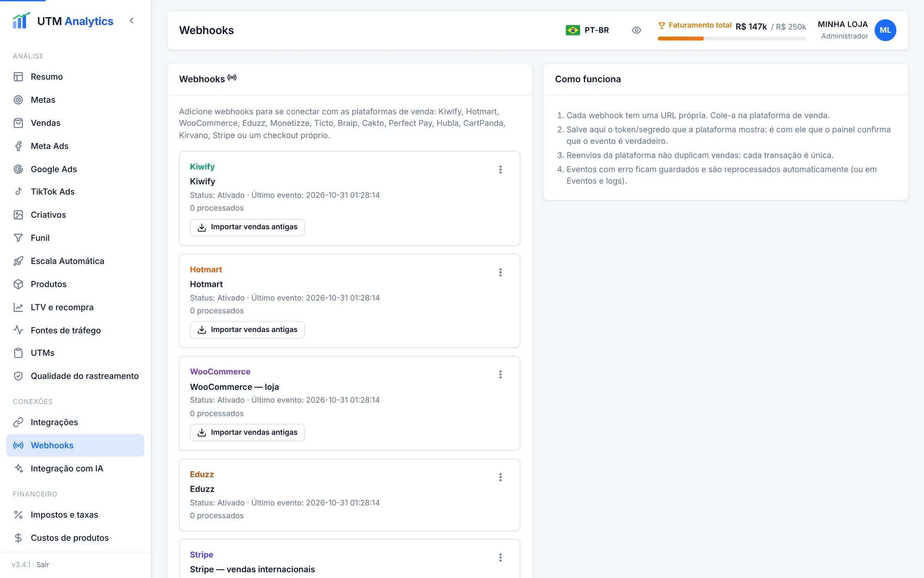This screenshot has width=924, height=578.
Task: Click the Brazil flag icon
Action: (x=573, y=30)
